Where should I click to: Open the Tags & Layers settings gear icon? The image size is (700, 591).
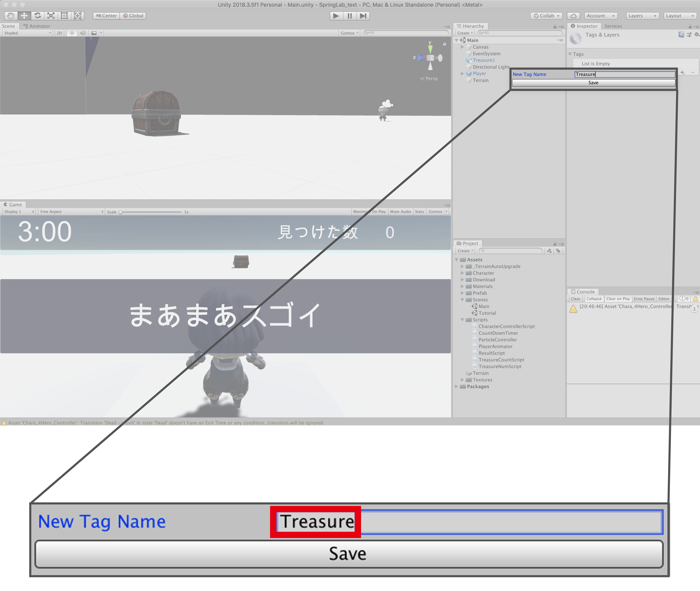pyautogui.click(x=696, y=34)
